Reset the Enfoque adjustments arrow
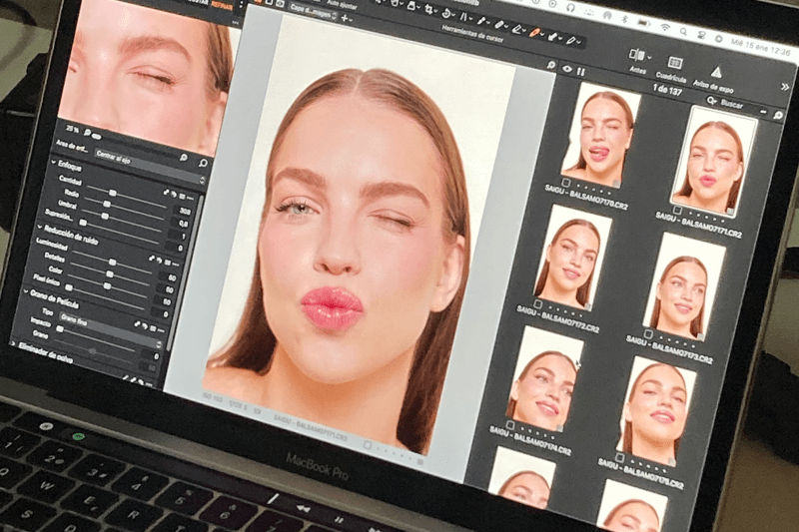Image resolution: width=799 pixels, height=532 pixels. (x=174, y=194)
